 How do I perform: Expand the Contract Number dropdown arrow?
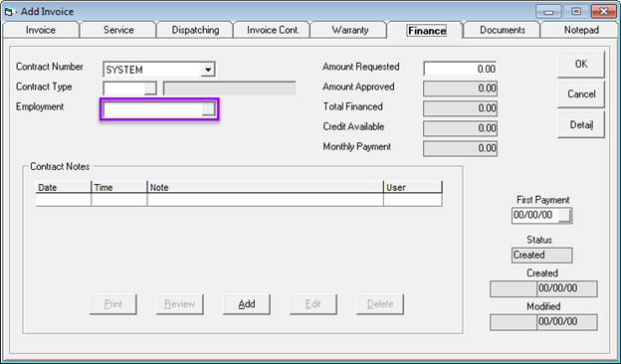click(x=208, y=70)
